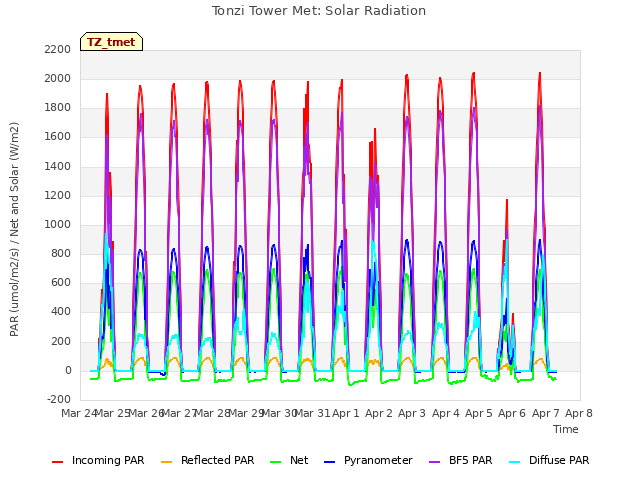Click the purple BF5 PAR legend swatch
This screenshot has width=640, height=480.
click(x=435, y=462)
